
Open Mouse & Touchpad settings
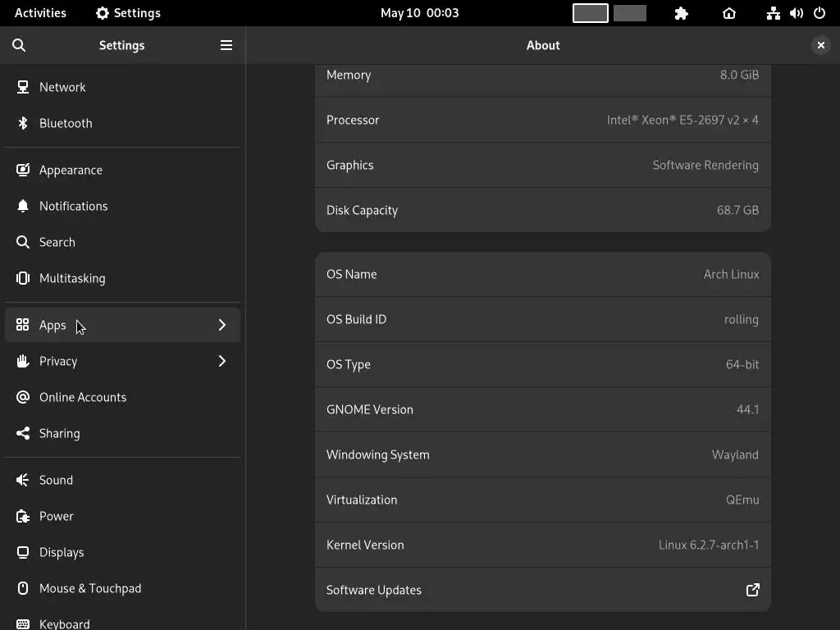click(x=123, y=588)
